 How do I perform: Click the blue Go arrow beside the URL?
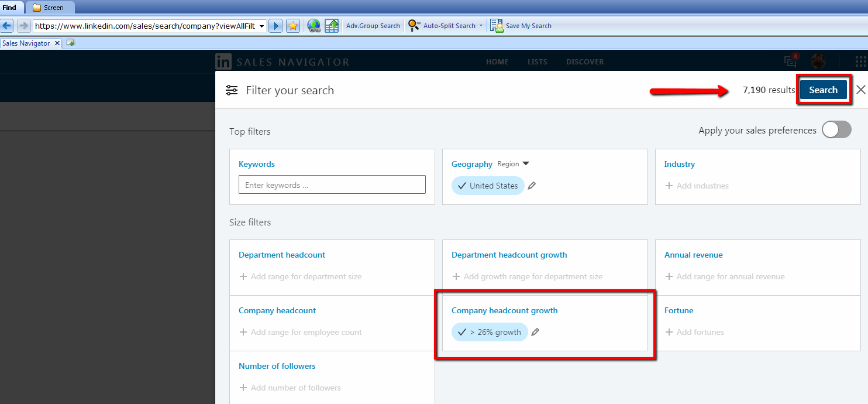tap(275, 26)
